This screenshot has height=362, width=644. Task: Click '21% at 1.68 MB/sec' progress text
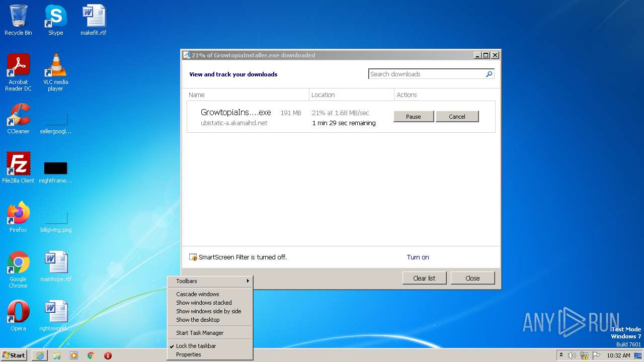(340, 113)
